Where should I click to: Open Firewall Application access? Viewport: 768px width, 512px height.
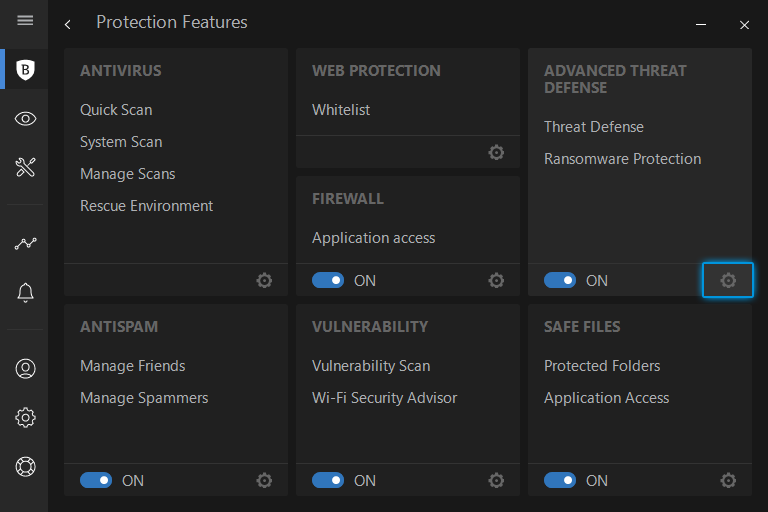[373, 238]
